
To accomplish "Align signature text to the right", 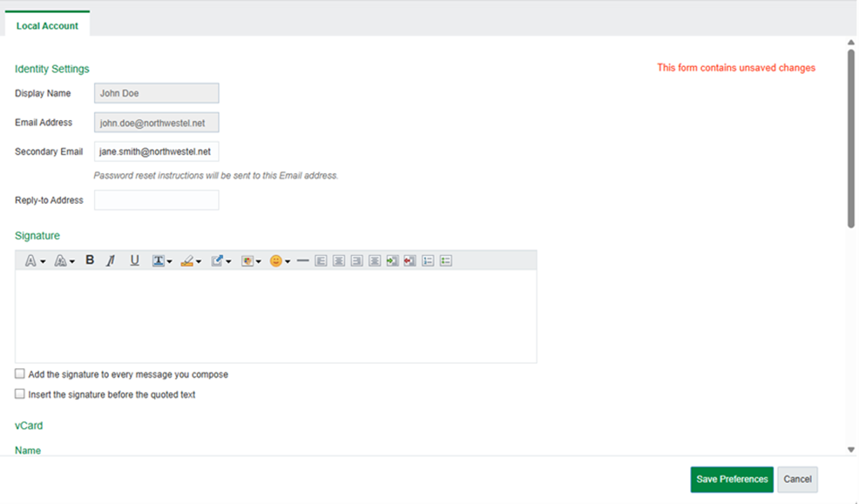I will [x=356, y=260].
